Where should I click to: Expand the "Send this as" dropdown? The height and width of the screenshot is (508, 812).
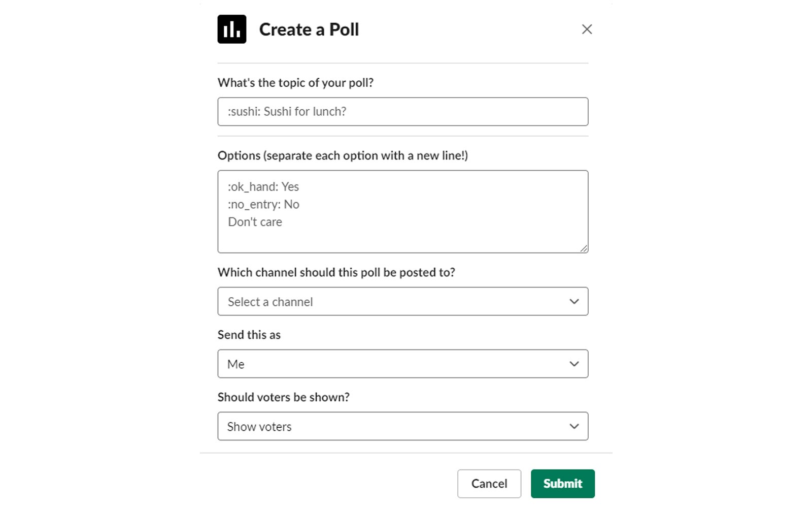[x=402, y=363]
